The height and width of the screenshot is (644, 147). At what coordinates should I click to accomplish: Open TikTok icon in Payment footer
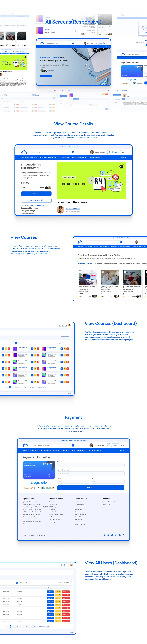(116, 535)
